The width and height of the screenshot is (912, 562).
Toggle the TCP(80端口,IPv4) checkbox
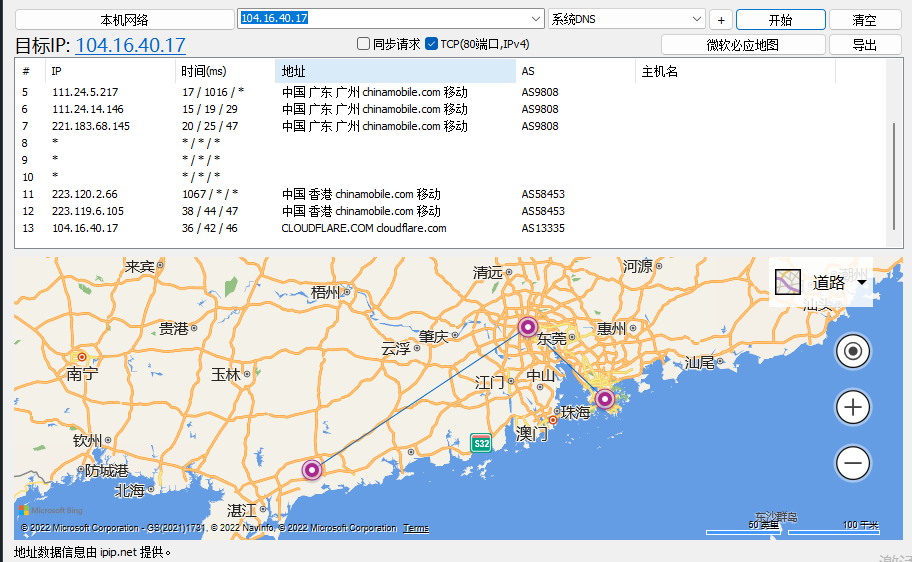coord(432,44)
